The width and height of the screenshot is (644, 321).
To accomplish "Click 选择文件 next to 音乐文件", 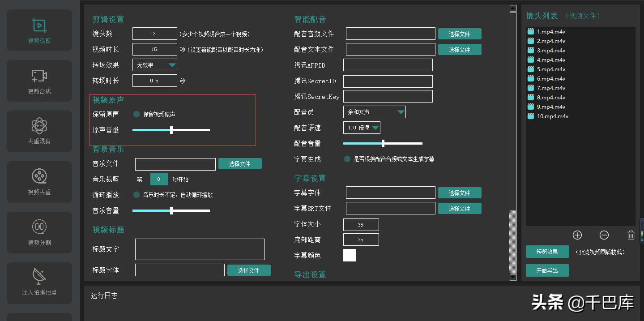I will (x=240, y=163).
